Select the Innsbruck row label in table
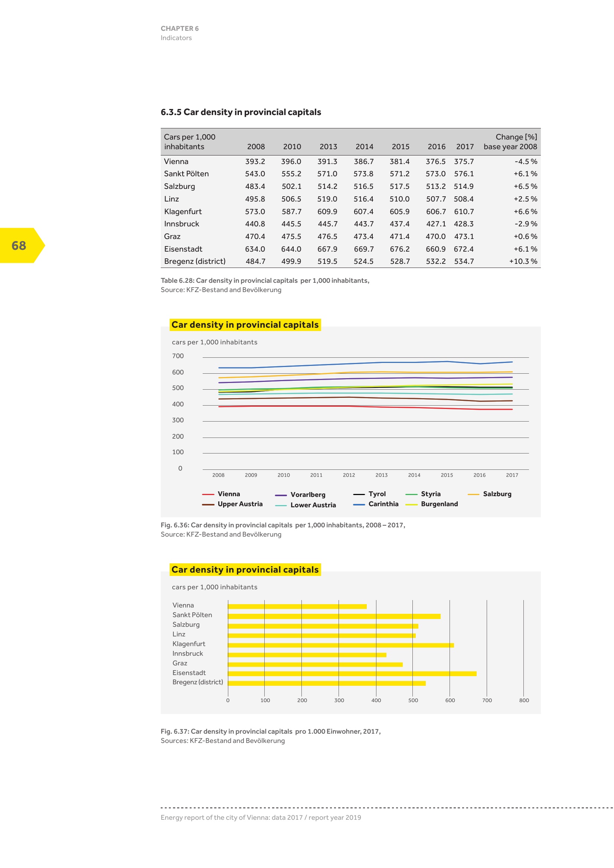Screen dimensions: 614x868 (182, 224)
